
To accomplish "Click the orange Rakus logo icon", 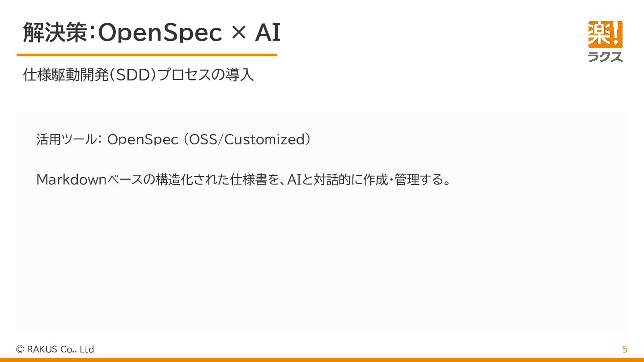I will point(605,34).
